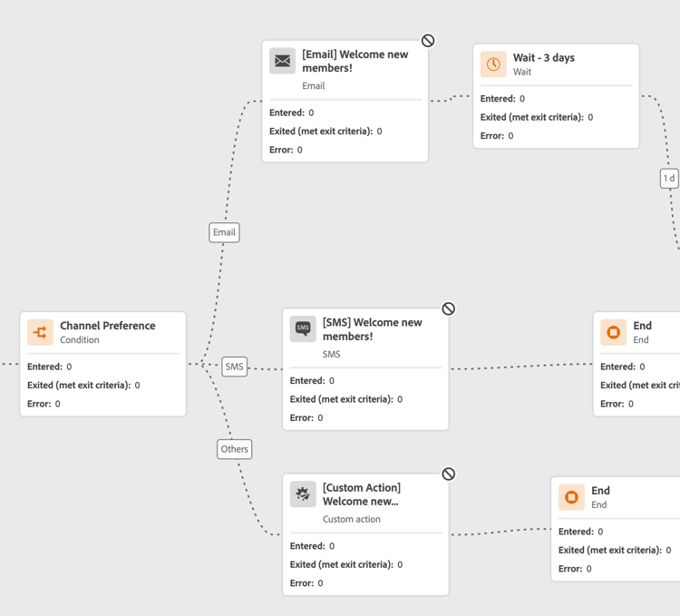Image resolution: width=680 pixels, height=616 pixels.
Task: Click the 1 d transition label
Action: pyautogui.click(x=669, y=179)
